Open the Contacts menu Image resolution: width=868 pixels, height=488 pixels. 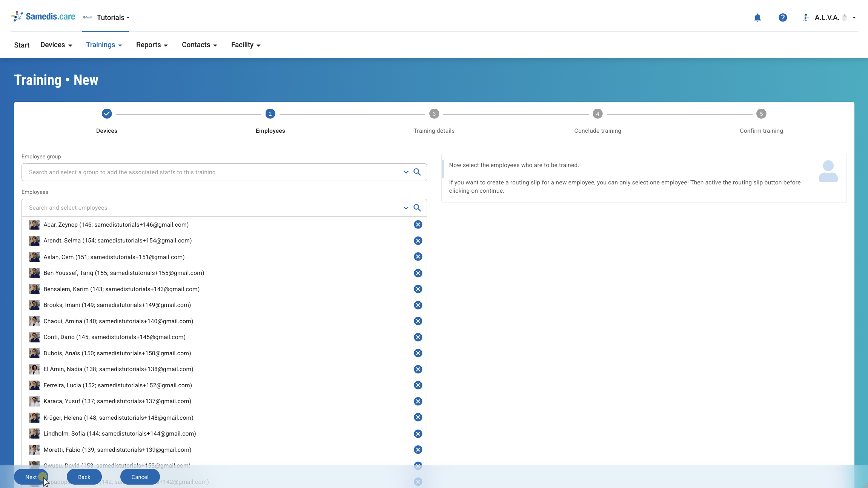click(x=200, y=45)
